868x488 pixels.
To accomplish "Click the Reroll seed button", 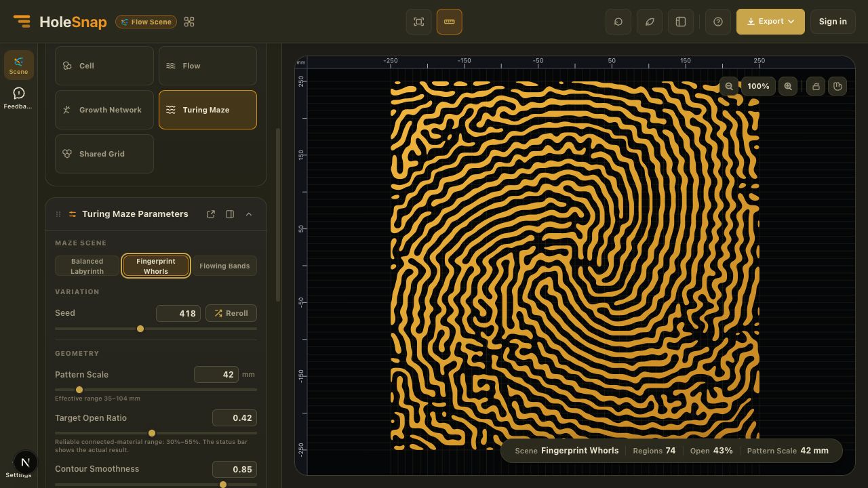I will click(231, 313).
